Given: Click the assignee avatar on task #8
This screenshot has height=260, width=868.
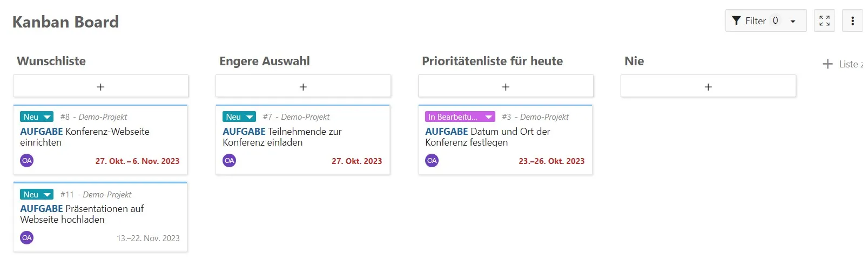Looking at the screenshot, I should click(x=27, y=161).
